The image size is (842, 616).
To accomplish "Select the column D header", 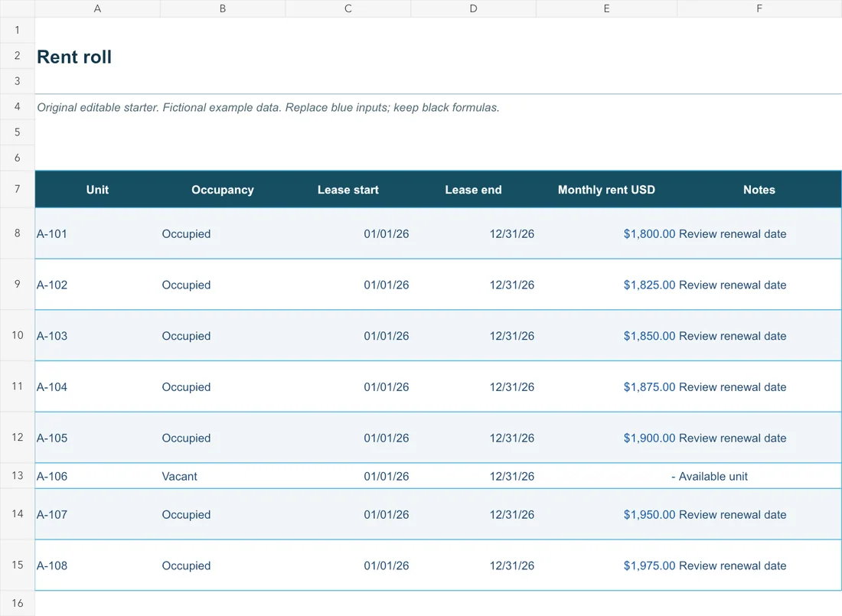I will [x=473, y=8].
